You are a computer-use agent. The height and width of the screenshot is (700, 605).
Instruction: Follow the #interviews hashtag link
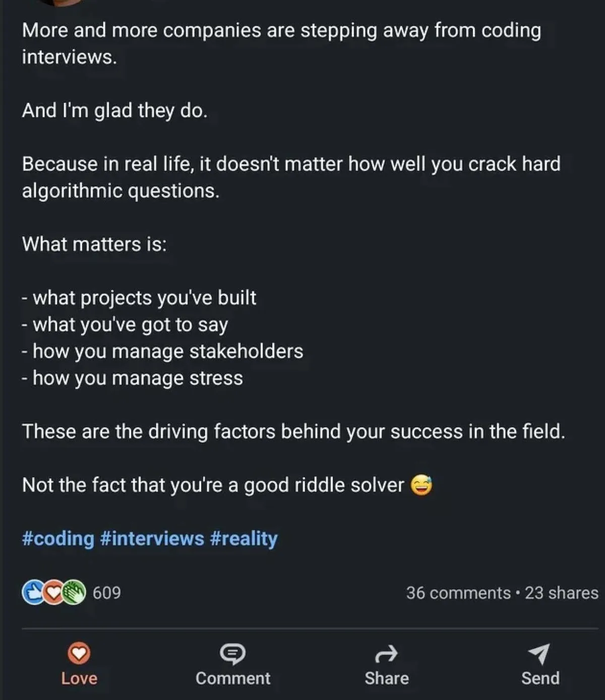tap(152, 539)
